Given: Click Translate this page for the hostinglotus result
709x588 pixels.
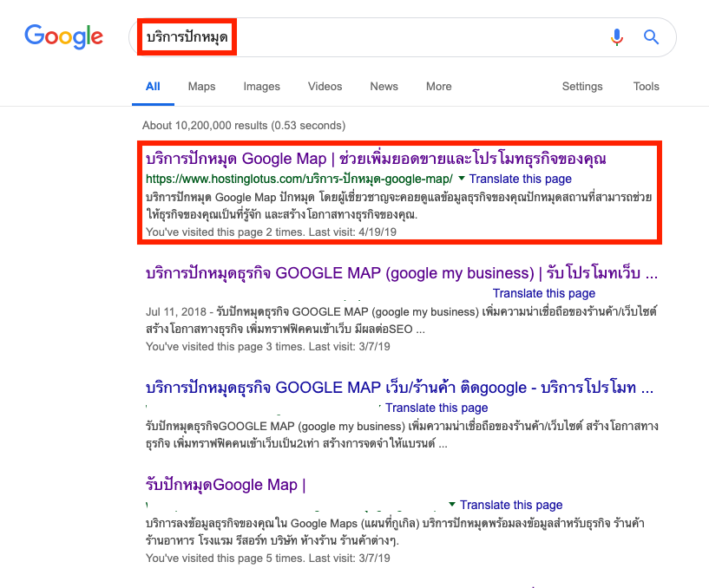Looking at the screenshot, I should click(521, 179).
